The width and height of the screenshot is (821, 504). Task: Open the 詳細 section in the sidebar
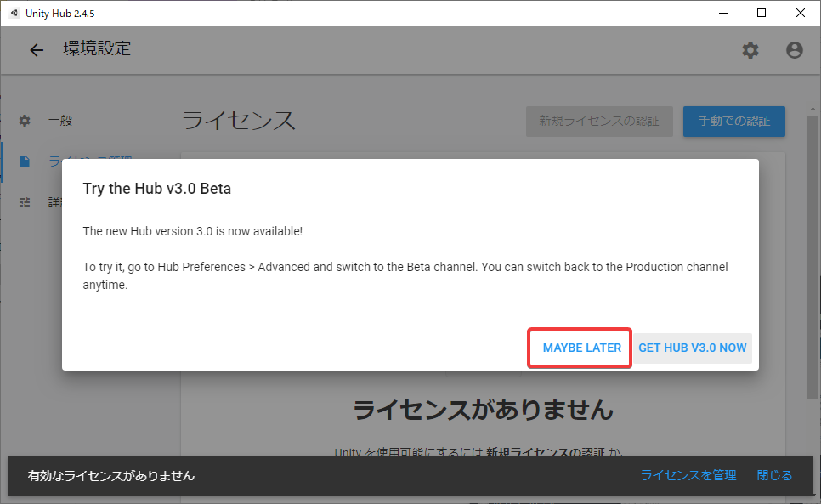click(55, 201)
